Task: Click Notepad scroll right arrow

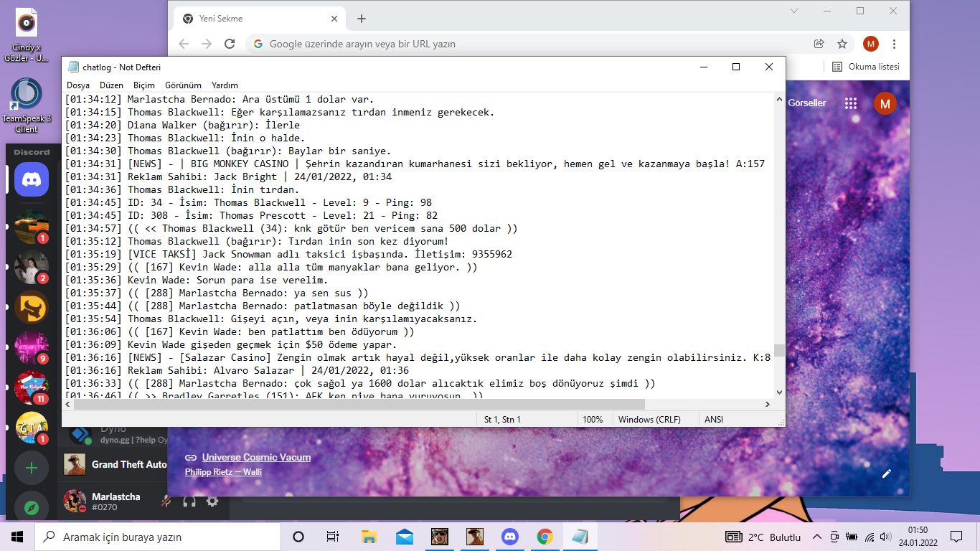Action: [x=768, y=405]
